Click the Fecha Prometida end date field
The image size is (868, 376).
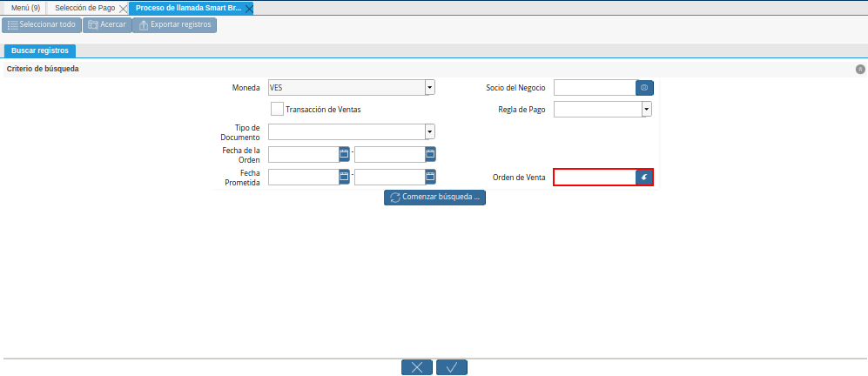[x=390, y=177]
